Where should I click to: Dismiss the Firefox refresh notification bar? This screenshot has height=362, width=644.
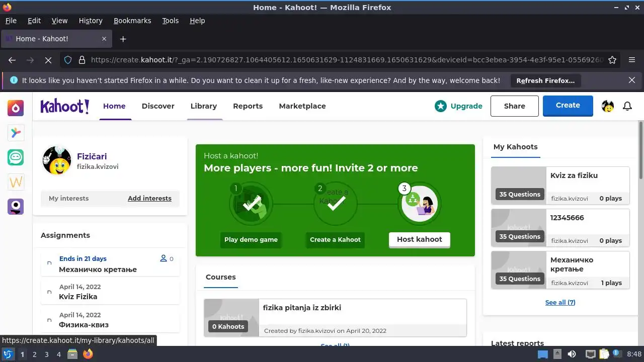632,80
